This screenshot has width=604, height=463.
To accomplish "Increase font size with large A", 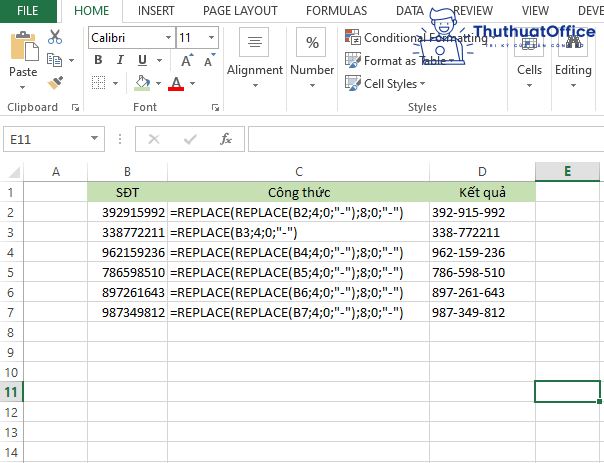I will coord(186,60).
